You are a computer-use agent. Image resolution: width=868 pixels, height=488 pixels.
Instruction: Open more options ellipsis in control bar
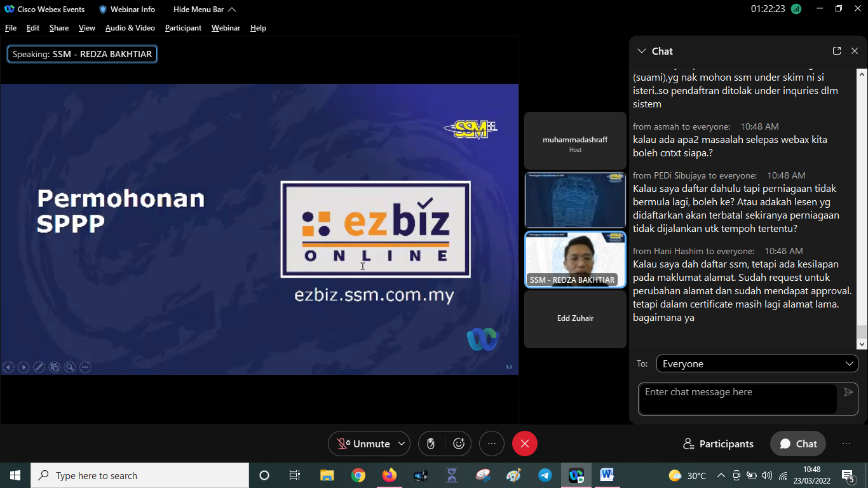pyautogui.click(x=491, y=444)
